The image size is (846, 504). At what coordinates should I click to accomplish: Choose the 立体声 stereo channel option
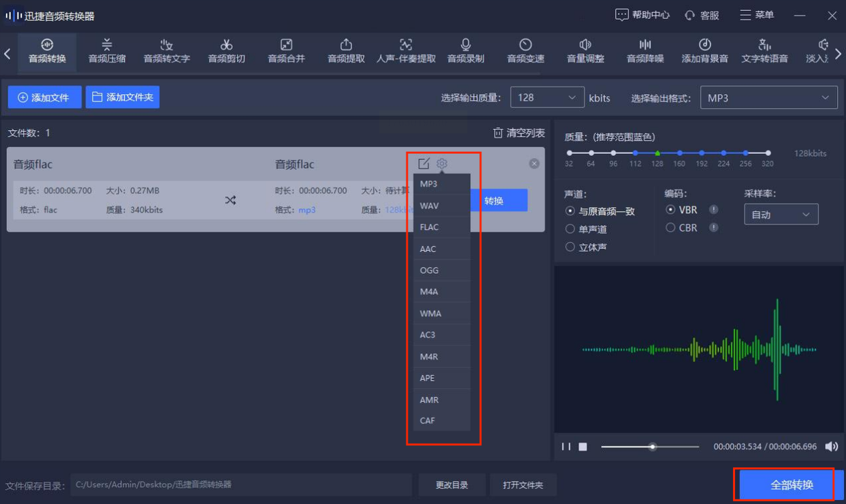570,247
